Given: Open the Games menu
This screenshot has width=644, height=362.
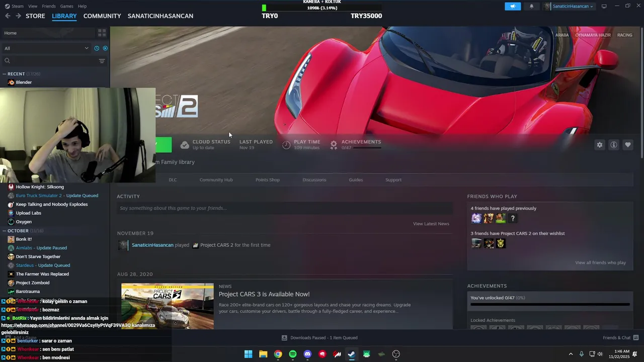Looking at the screenshot, I should coord(66,6).
